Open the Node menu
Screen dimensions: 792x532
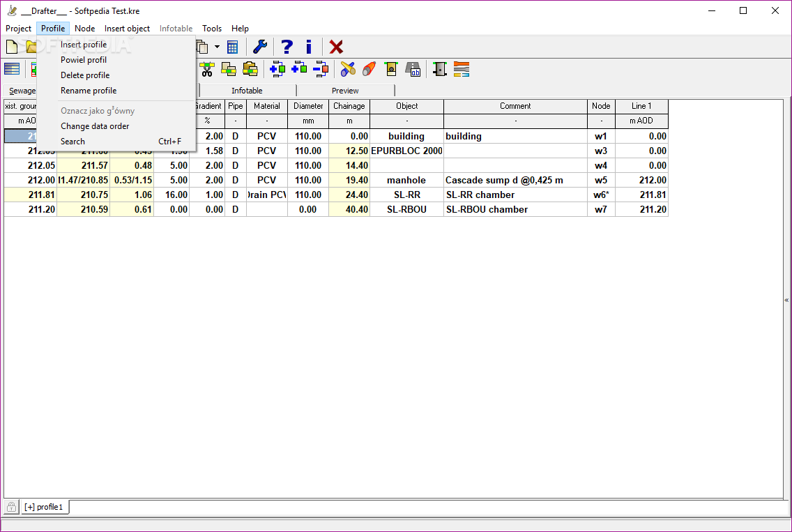tap(85, 29)
